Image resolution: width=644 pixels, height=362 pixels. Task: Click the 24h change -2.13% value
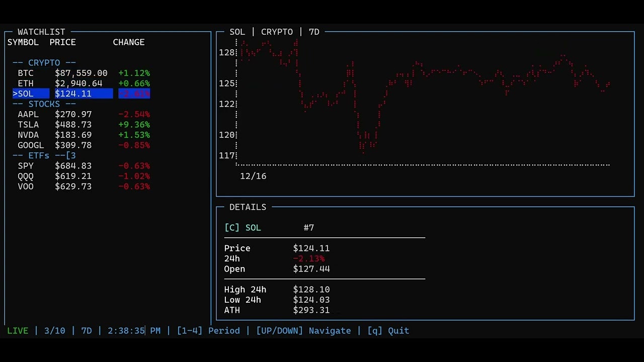click(x=309, y=258)
